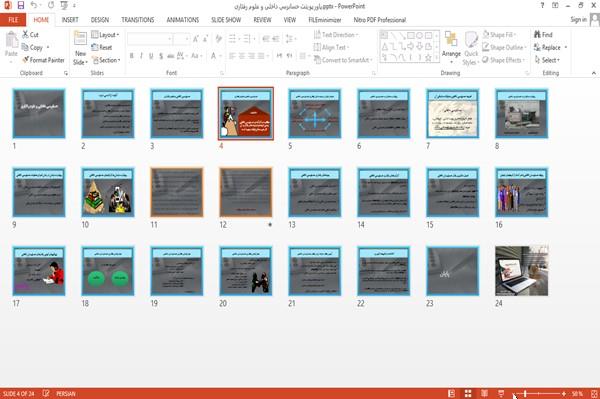Open Font dialog launcher
Viewport: 600px width, 399px height.
(x=222, y=73)
